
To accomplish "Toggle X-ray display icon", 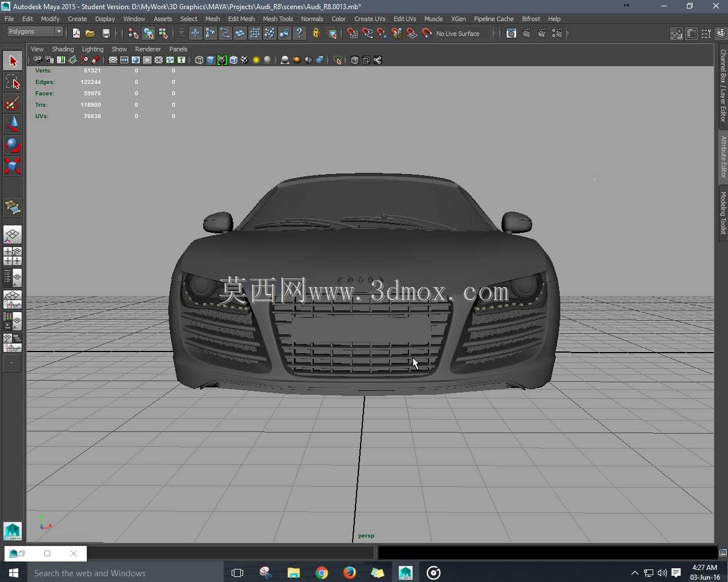I will [x=354, y=60].
